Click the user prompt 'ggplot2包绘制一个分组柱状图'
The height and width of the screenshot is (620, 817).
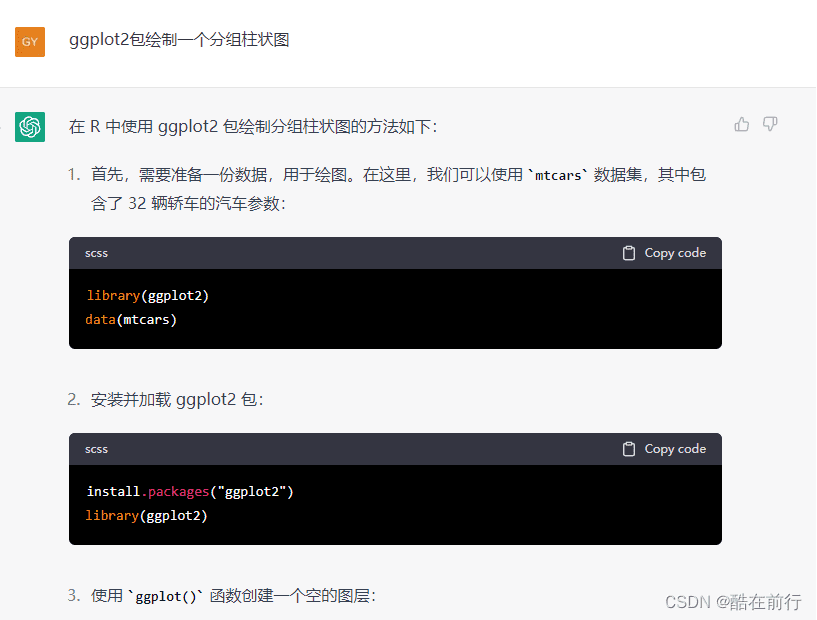point(179,40)
